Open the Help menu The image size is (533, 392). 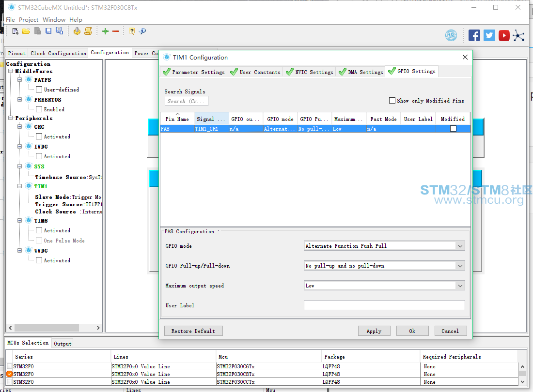[76, 20]
